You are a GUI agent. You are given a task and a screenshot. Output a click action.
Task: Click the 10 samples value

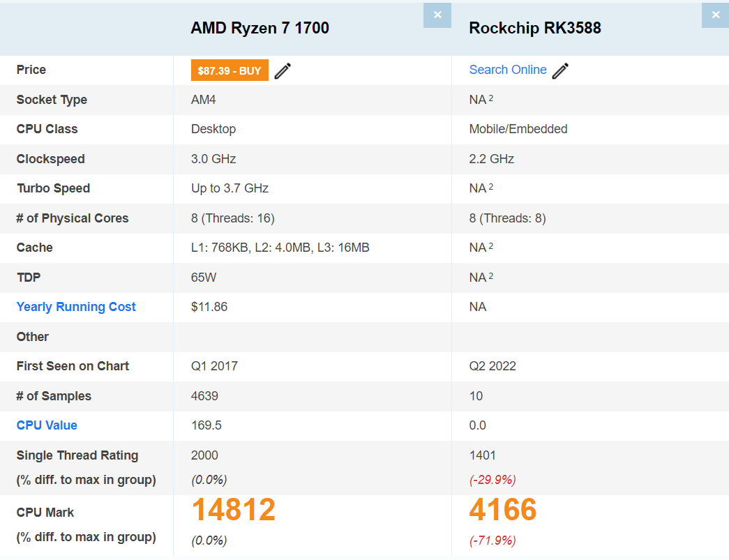click(476, 396)
